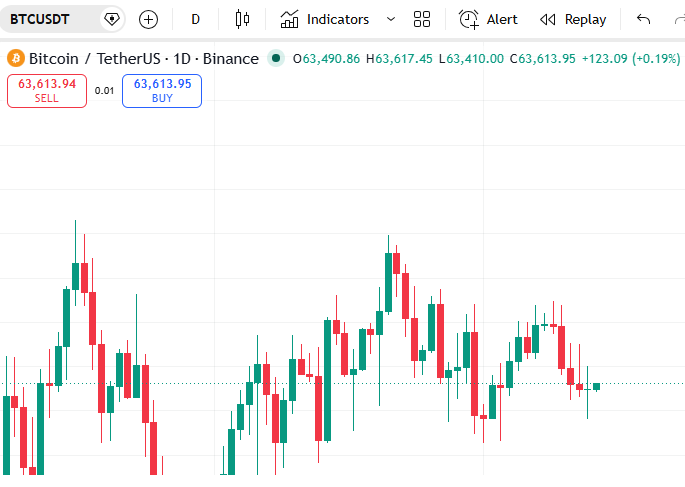
Task: Click the redo arrow icon
Action: [x=679, y=19]
